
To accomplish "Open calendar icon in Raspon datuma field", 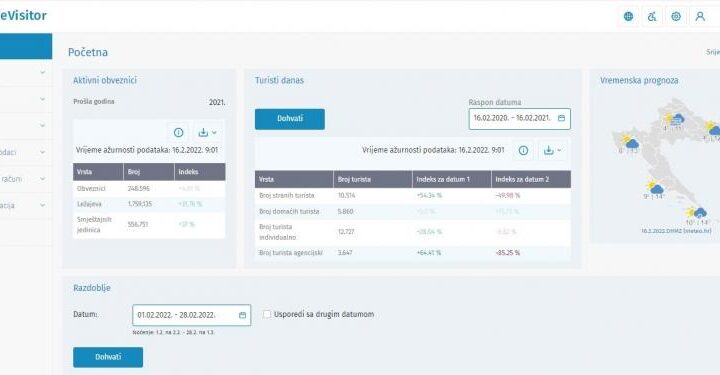I will point(561,118).
